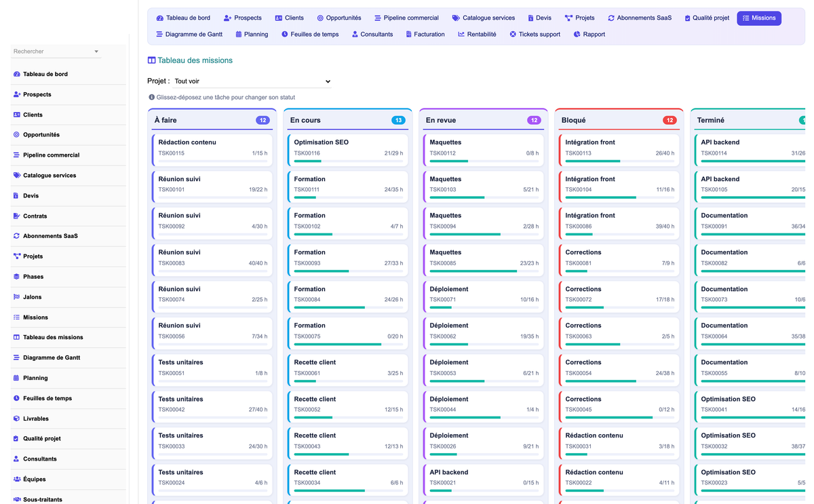
Task: Open the Missions tab in top navigation
Action: (759, 18)
